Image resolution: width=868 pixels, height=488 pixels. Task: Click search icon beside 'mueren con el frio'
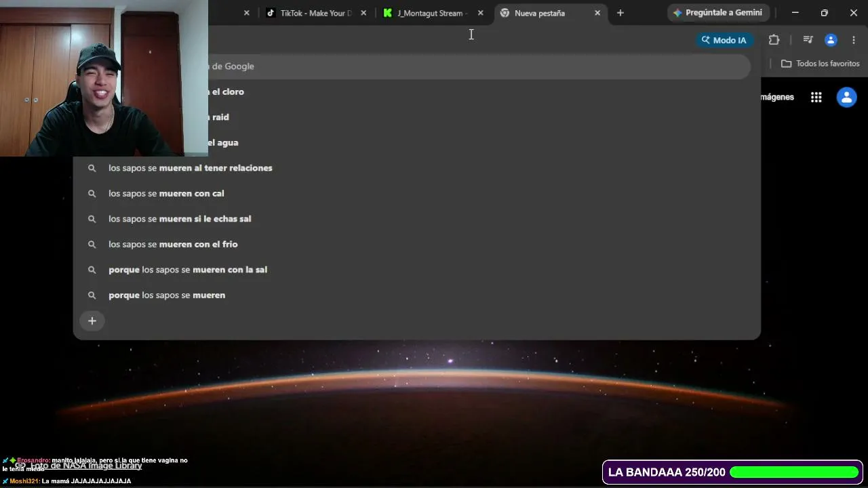(x=92, y=245)
